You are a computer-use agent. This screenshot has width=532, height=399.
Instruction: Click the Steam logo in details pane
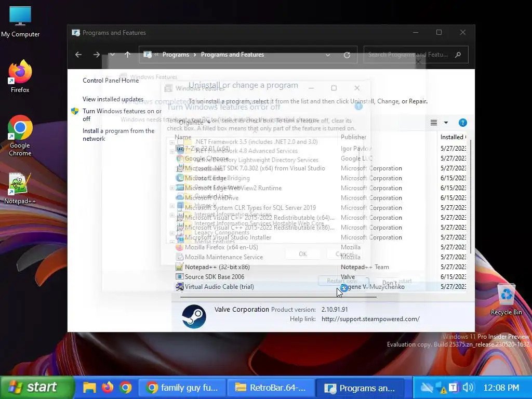[x=194, y=316]
